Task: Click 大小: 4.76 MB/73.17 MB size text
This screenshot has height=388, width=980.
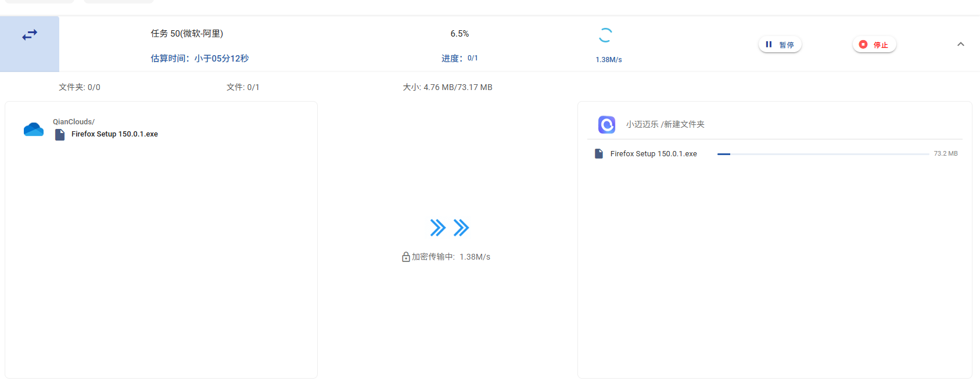Action: pyautogui.click(x=448, y=87)
